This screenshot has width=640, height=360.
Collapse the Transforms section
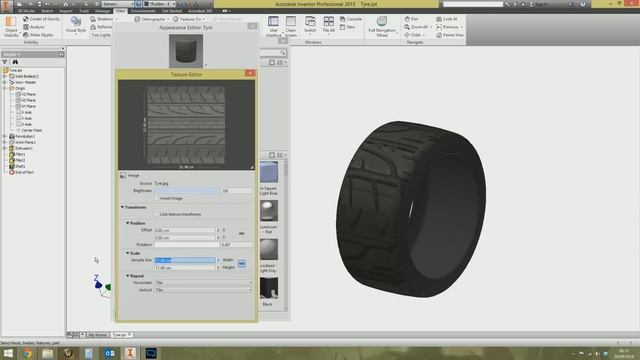pos(122,207)
